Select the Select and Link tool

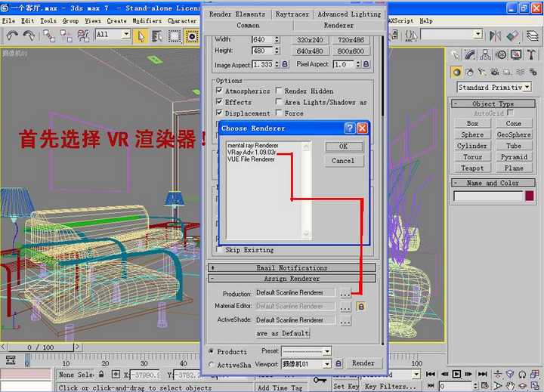click(x=49, y=35)
